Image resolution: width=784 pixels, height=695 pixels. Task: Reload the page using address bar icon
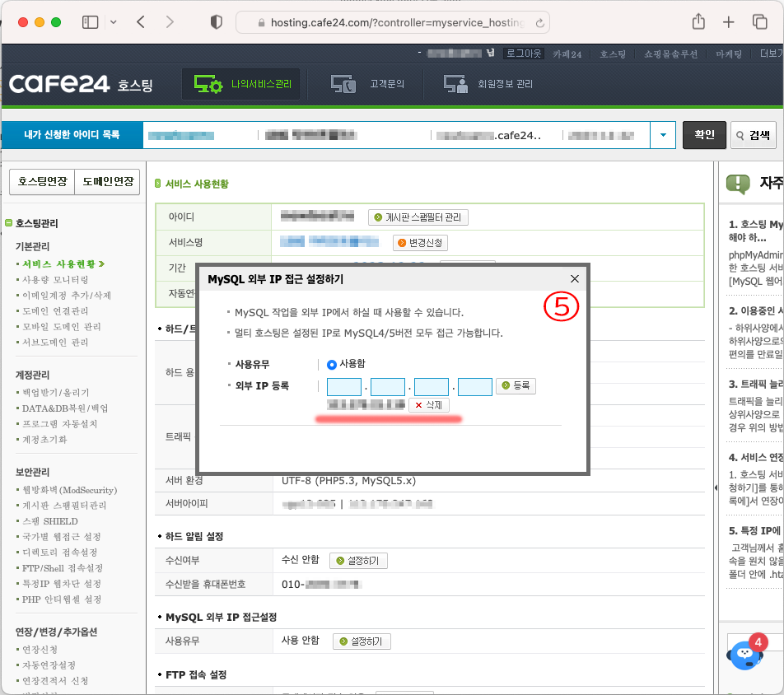pyautogui.click(x=539, y=23)
